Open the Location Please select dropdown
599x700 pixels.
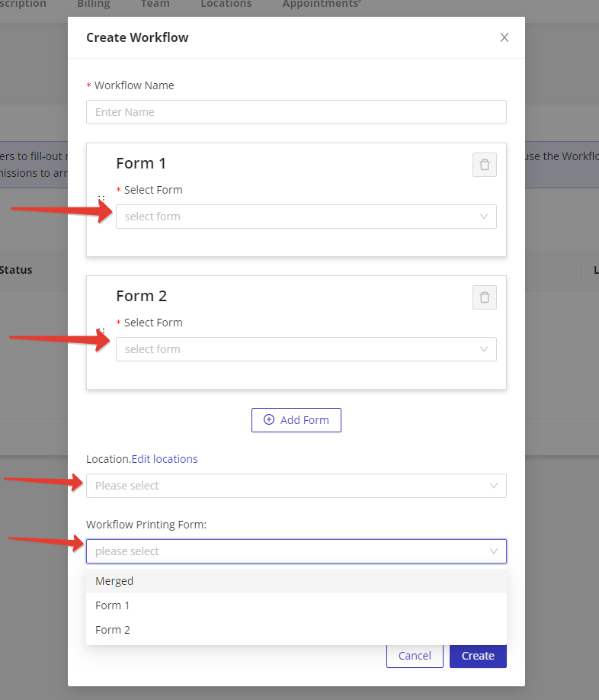point(296,486)
